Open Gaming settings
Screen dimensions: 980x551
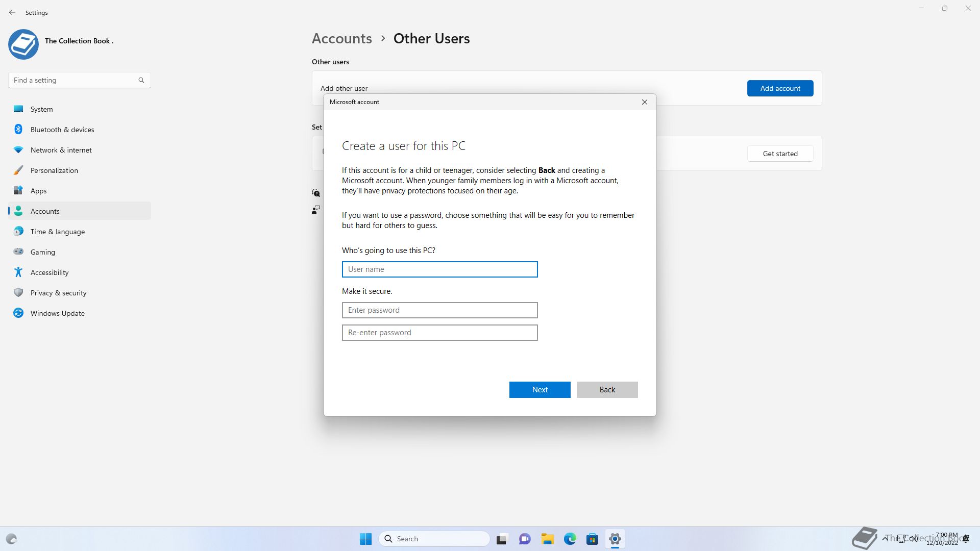tap(80, 252)
